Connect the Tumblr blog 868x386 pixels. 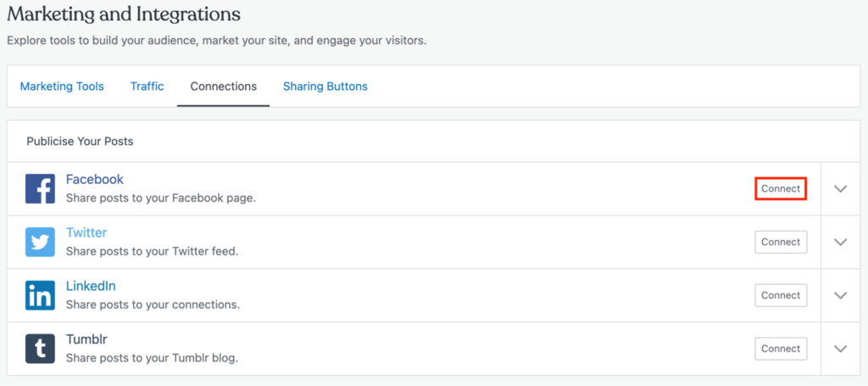coord(781,349)
